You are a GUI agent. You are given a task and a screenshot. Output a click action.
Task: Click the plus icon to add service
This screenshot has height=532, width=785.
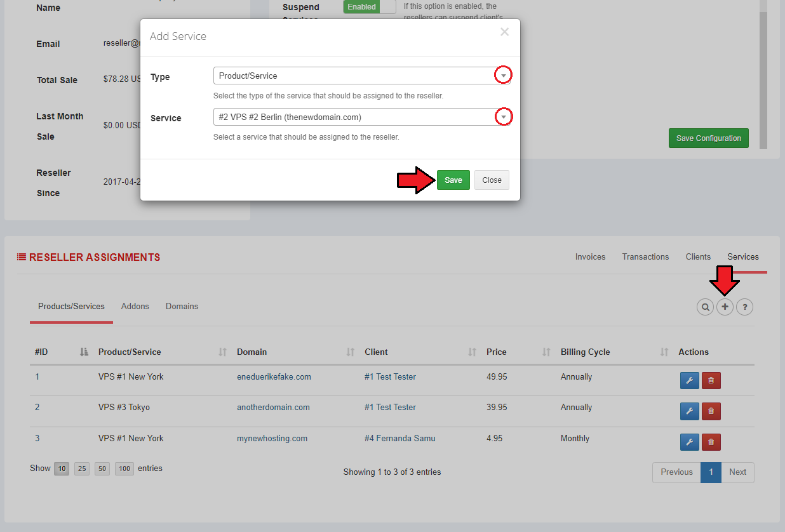pos(725,307)
